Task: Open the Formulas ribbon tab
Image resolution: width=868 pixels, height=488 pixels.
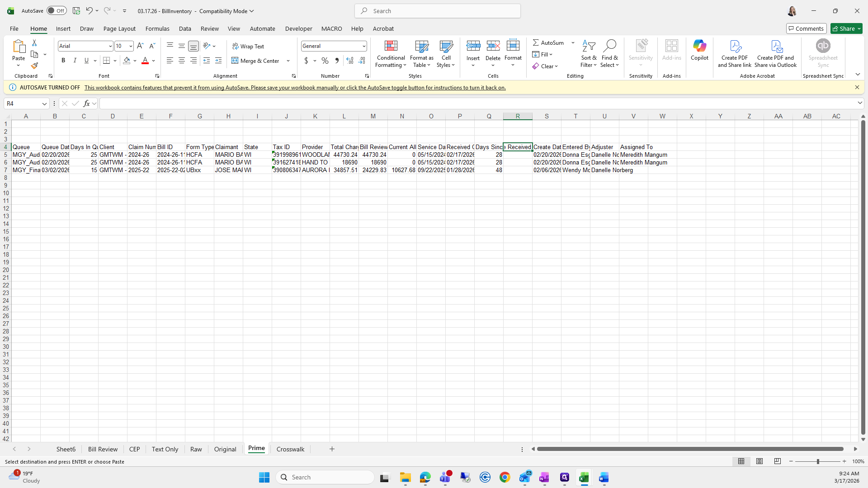Action: tap(157, 28)
